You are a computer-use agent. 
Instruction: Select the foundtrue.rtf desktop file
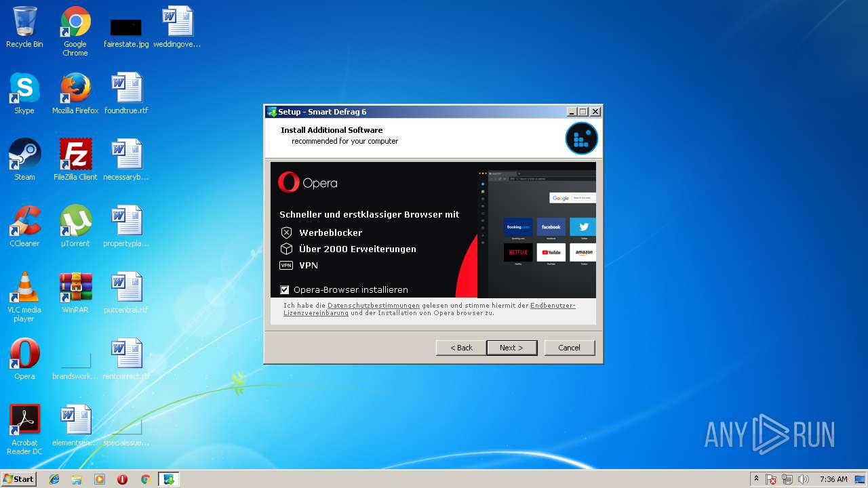[126, 94]
